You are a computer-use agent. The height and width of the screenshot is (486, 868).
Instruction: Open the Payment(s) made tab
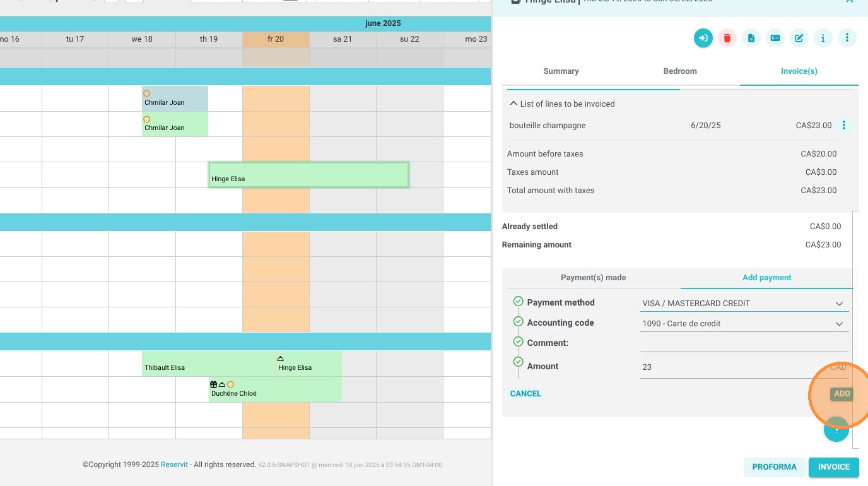coord(593,278)
